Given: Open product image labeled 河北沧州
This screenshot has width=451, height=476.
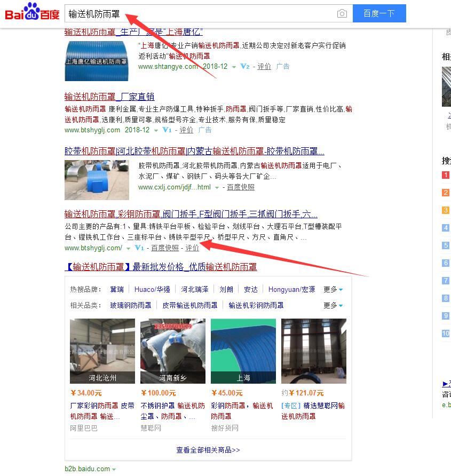Looking at the screenshot, I should pos(102,351).
